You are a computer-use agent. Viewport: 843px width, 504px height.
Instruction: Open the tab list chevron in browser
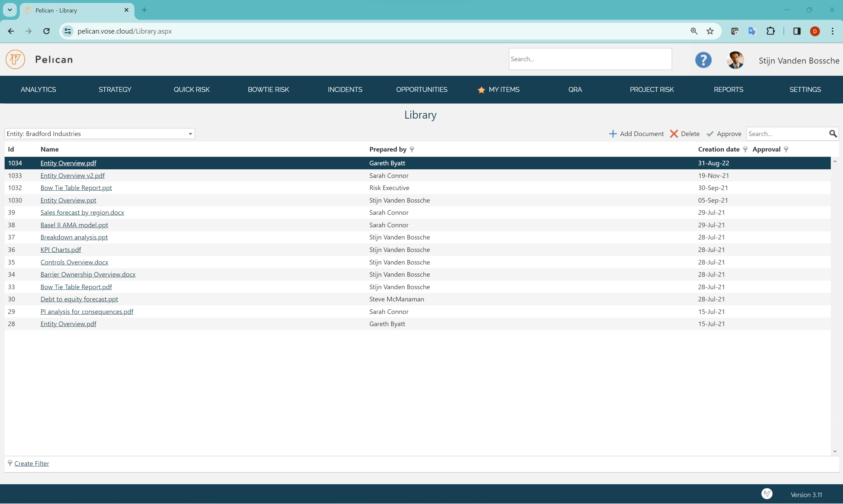click(10, 10)
